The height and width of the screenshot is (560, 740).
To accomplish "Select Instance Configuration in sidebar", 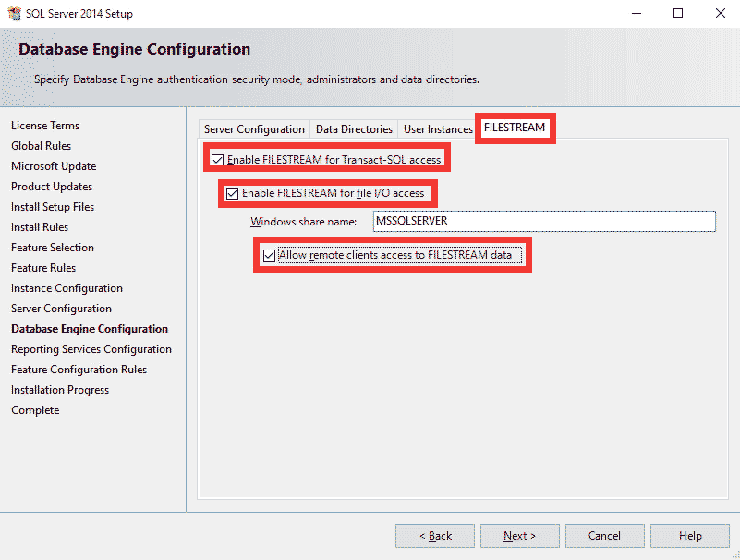I will [x=67, y=287].
